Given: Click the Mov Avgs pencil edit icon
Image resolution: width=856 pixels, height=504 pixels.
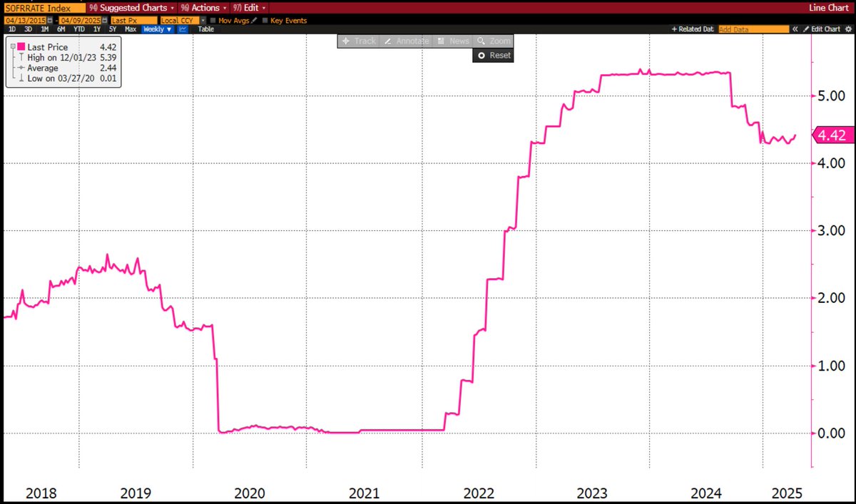Looking at the screenshot, I should click(254, 21).
